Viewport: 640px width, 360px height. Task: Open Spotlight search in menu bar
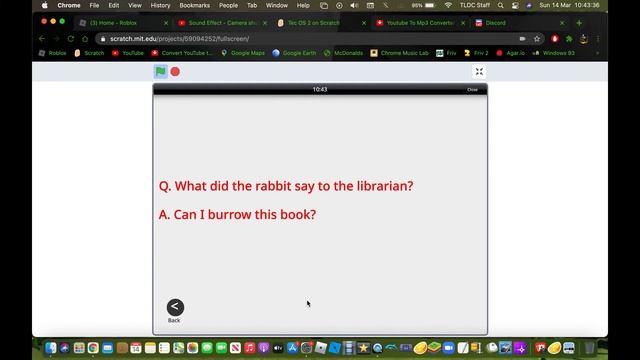[x=501, y=5]
